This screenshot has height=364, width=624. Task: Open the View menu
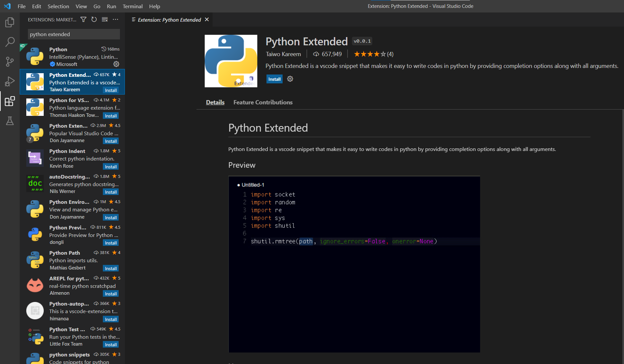81,6
